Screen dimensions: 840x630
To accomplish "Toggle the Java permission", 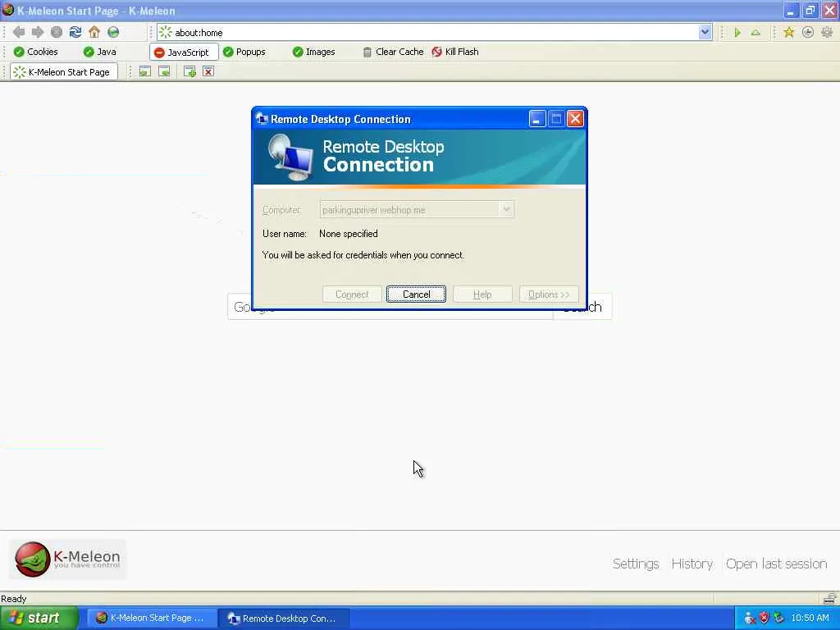I will (x=100, y=52).
